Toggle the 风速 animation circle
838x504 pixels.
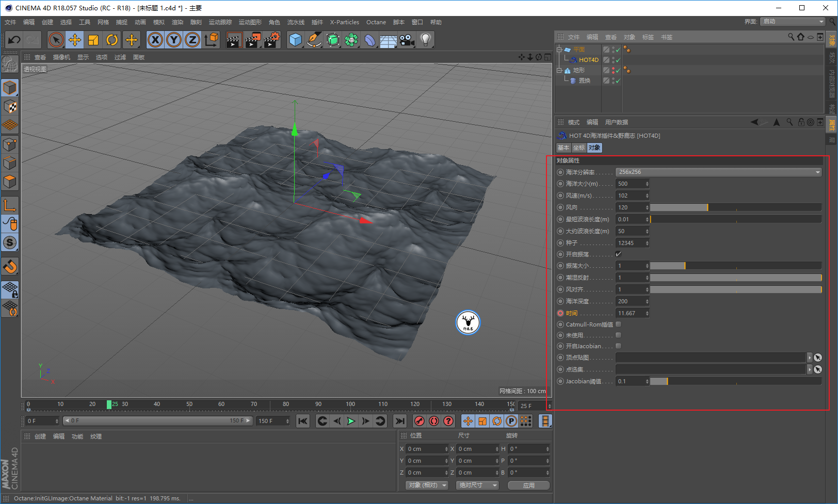pos(560,196)
